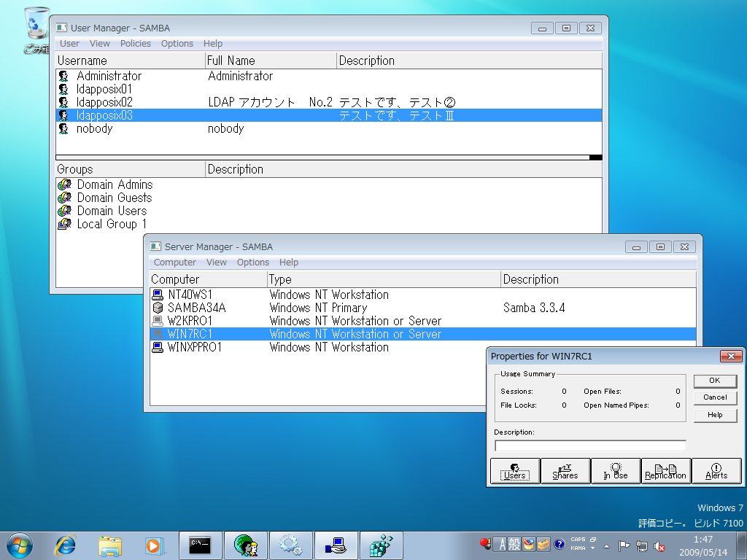Switch to User Manager taskbar icon
Image resolution: width=747 pixels, height=560 pixels.
tap(245, 545)
